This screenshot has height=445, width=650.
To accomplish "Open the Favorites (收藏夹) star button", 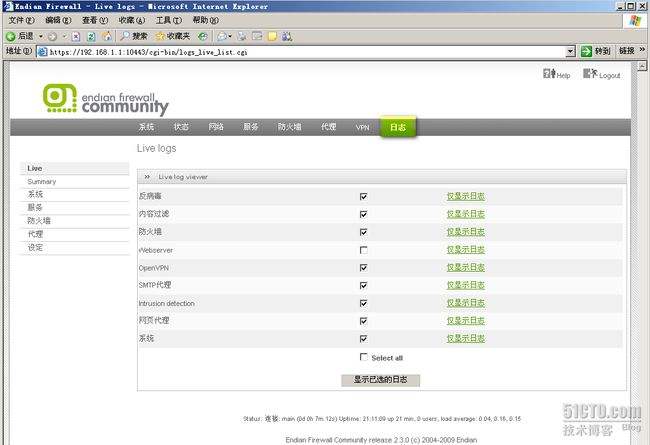I will [172, 36].
